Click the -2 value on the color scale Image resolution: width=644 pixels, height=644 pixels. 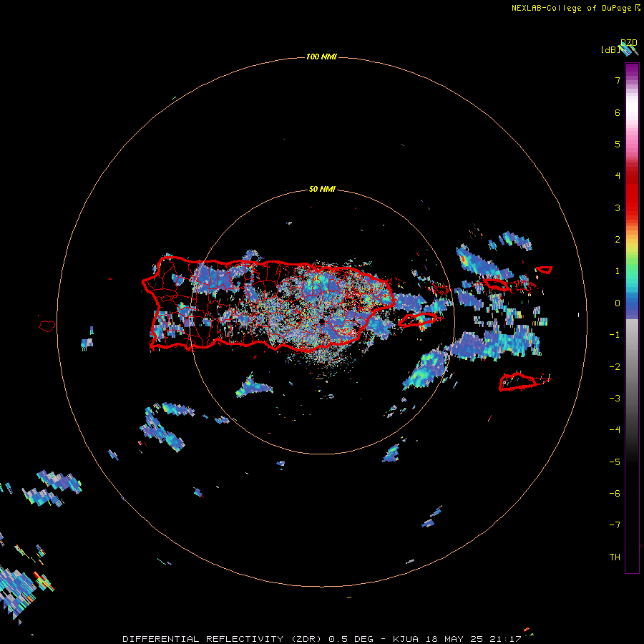[x=615, y=367]
